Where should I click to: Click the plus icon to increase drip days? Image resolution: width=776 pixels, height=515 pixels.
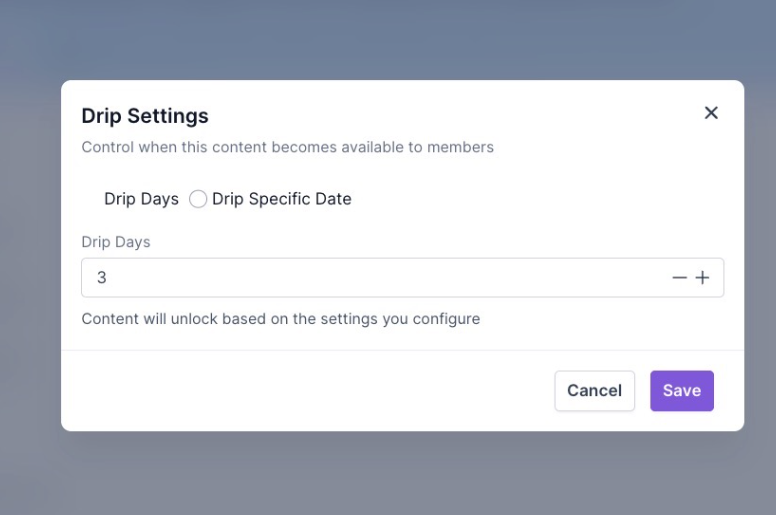click(x=702, y=278)
